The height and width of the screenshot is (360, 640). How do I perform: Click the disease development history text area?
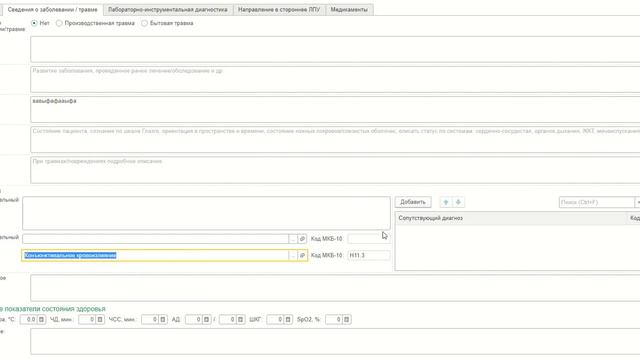click(335, 80)
